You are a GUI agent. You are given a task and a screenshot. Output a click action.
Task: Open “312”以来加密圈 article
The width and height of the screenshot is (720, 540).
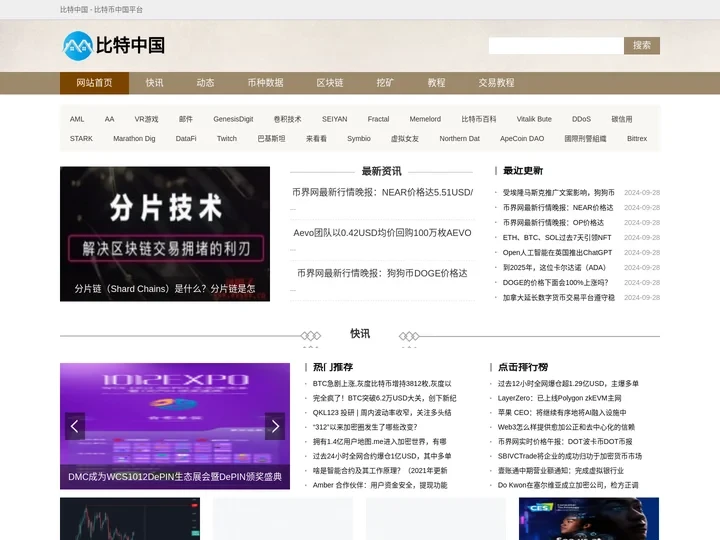coord(365,427)
